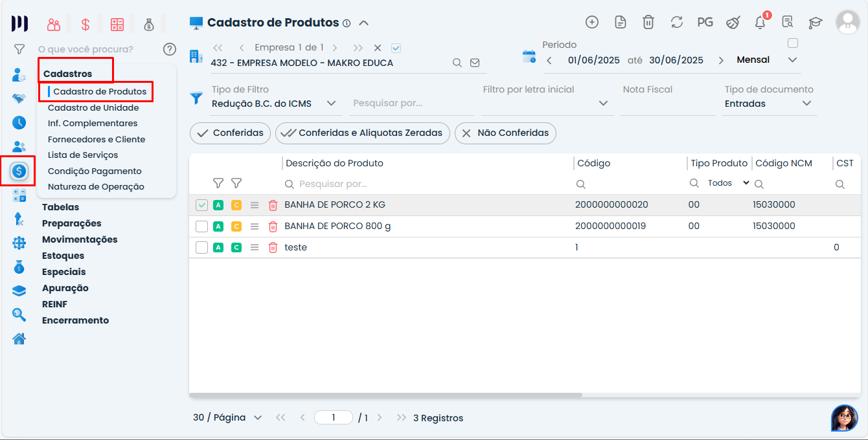This screenshot has height=440, width=868.
Task: Open the dollar sign module in top bar
Action: coord(86,25)
